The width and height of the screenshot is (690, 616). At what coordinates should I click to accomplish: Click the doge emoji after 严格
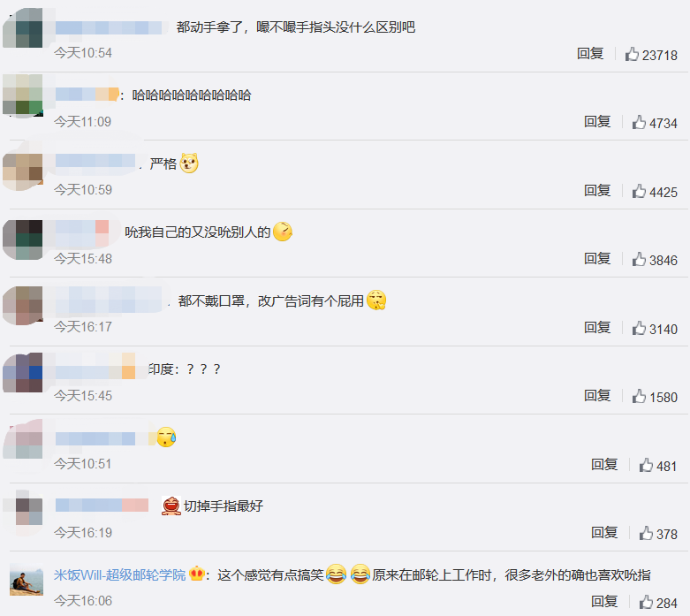pyautogui.click(x=189, y=164)
